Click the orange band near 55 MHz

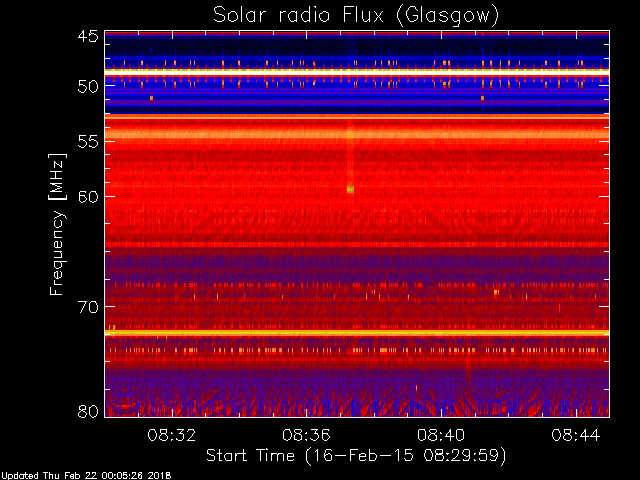[x=357, y=134]
